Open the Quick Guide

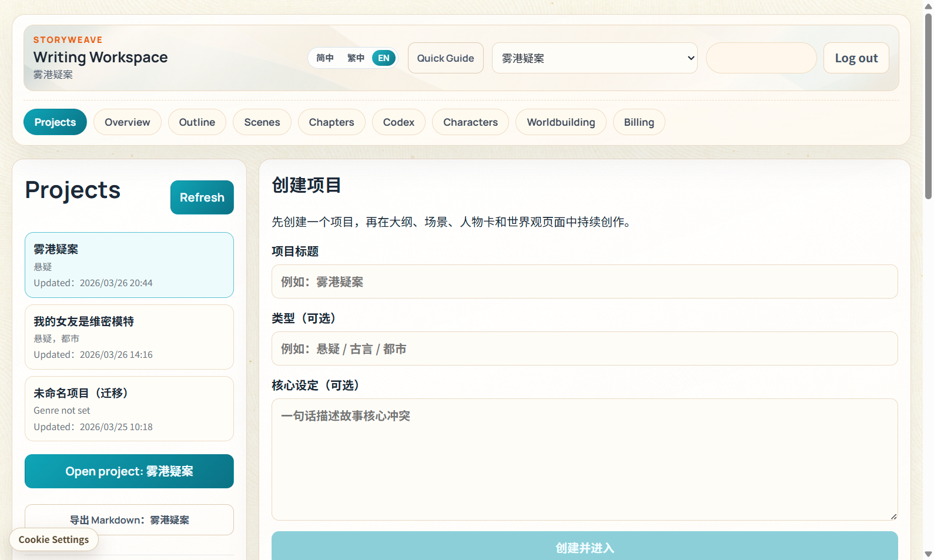click(446, 58)
